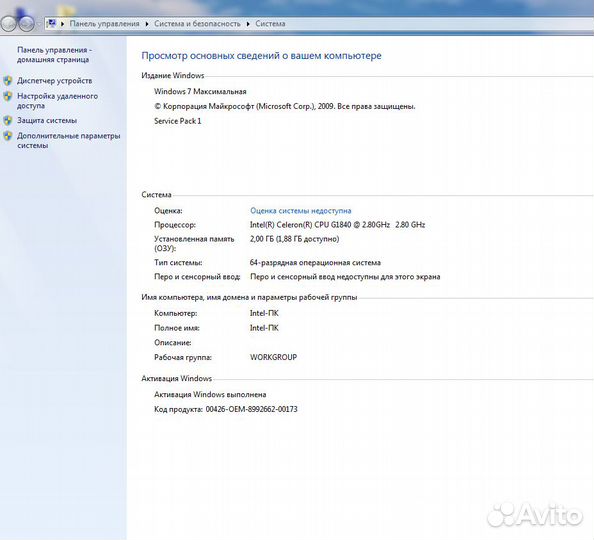Click the Описание: label
Image resolution: width=594 pixels, height=540 pixels.
(173, 343)
